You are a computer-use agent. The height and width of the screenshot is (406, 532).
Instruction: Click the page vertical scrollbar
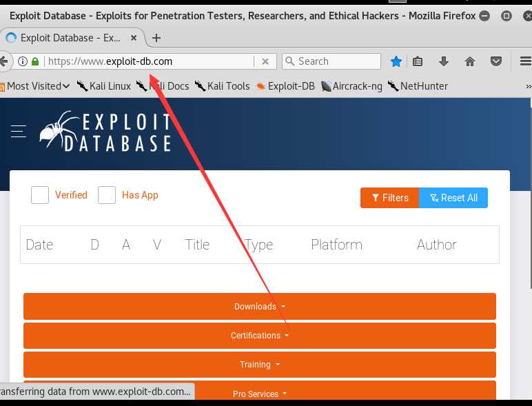[x=531, y=197]
